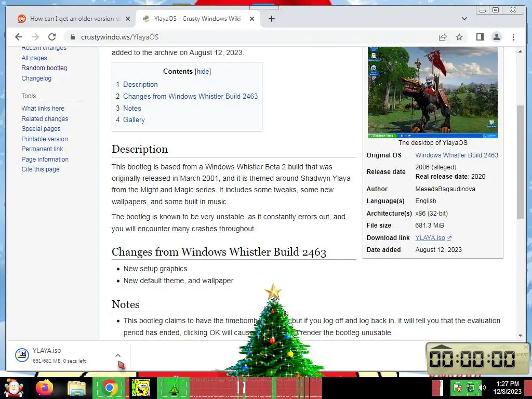The width and height of the screenshot is (532, 399).
Task: Select the YlayaOS - Crusty Windows Wiki tab
Action: point(197,19)
